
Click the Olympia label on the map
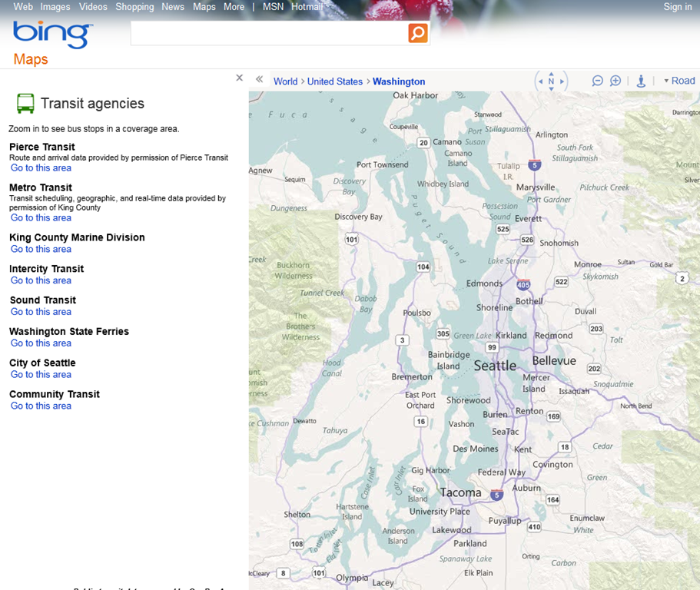coord(352,578)
